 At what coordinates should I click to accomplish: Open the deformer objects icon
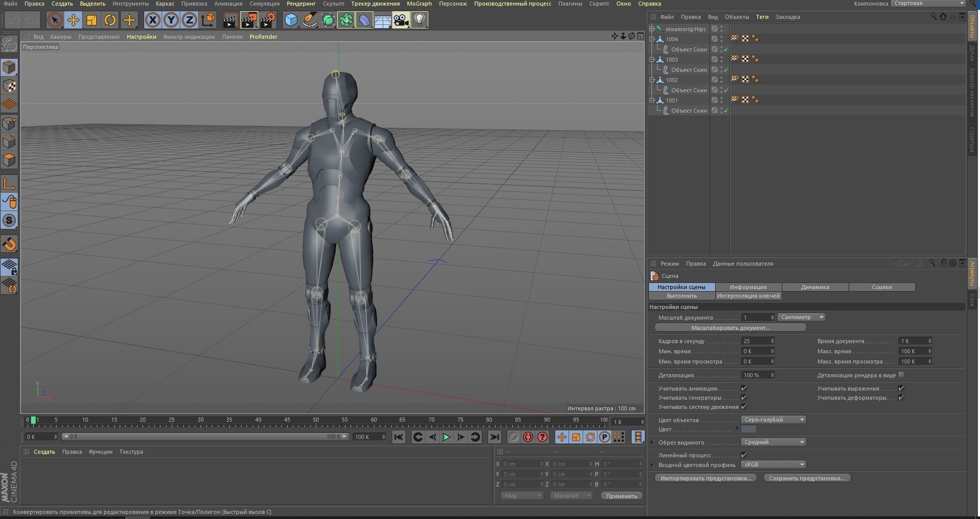[x=364, y=20]
